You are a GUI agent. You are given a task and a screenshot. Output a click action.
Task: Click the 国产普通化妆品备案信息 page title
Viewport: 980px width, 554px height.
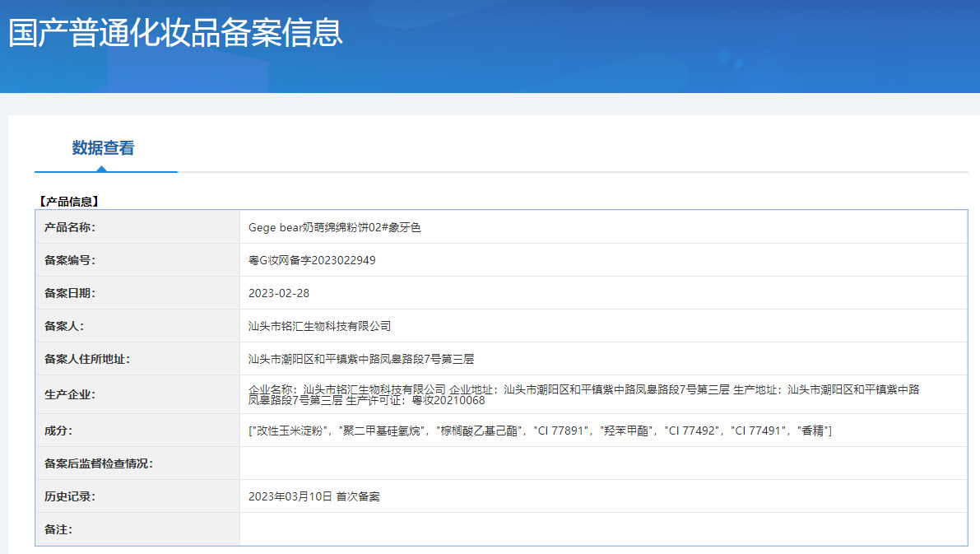(x=175, y=33)
